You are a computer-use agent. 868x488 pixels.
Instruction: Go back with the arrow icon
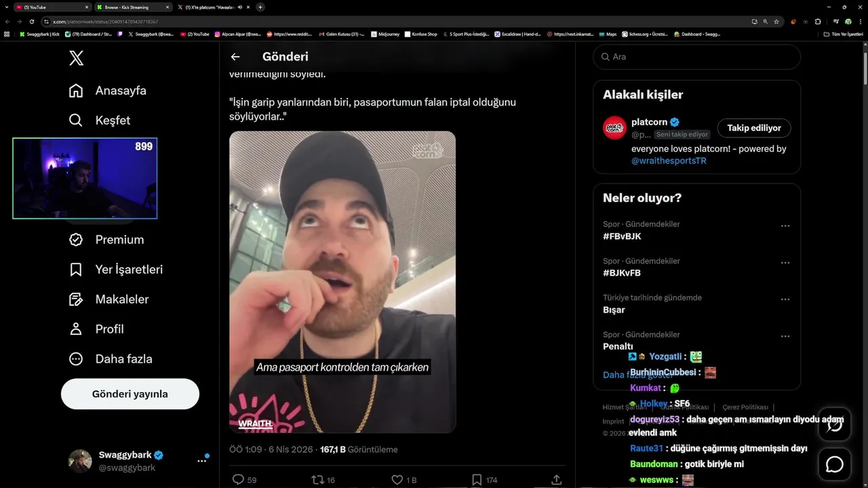pyautogui.click(x=235, y=57)
